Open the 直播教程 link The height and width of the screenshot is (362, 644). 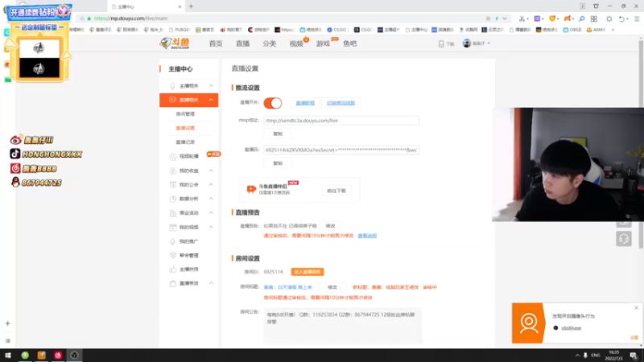(305, 103)
